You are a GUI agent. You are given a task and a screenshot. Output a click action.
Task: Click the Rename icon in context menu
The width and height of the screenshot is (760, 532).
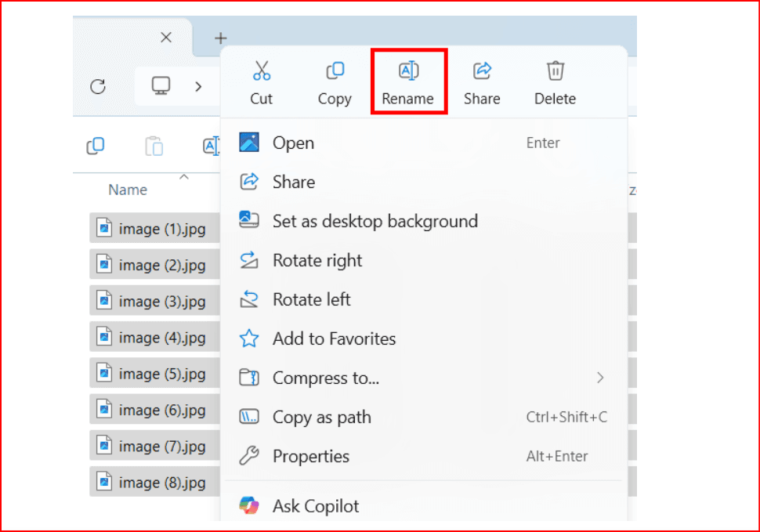pyautogui.click(x=408, y=72)
